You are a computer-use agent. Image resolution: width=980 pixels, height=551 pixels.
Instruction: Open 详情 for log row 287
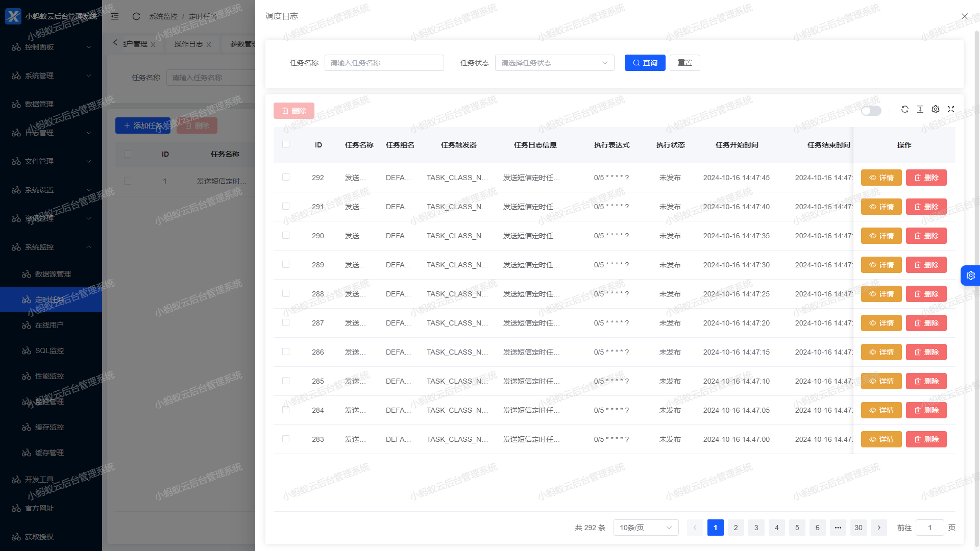(x=881, y=323)
